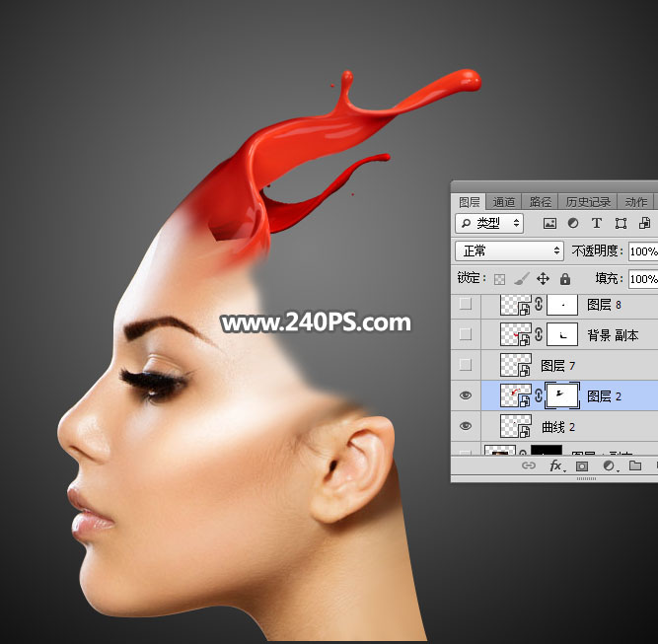Click the 填充 label
Viewport: 658px width, 644px height.
coord(609,278)
